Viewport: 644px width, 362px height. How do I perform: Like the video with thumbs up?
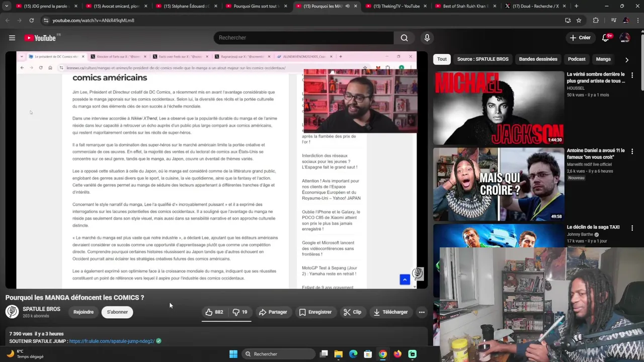point(214,312)
